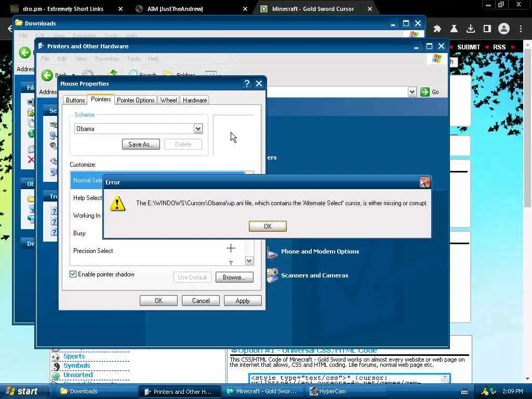The image size is (532, 399).
Task: Click OK in the Error dialog
Action: [x=268, y=226]
